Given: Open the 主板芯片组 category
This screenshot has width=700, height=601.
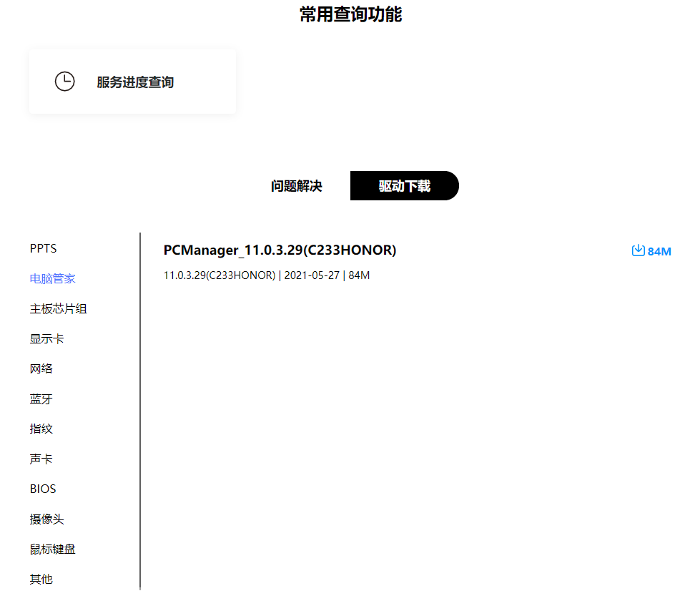Looking at the screenshot, I should pyautogui.click(x=58, y=309).
